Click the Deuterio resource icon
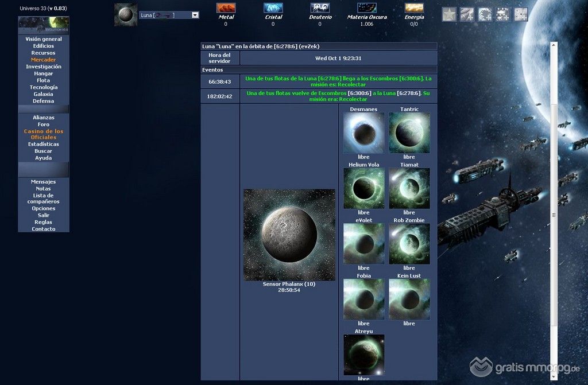The image size is (588, 385). pos(320,8)
